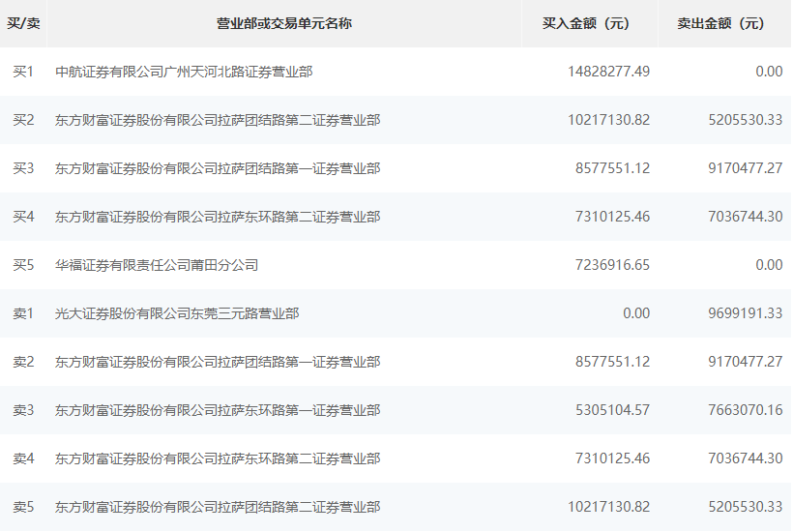Select the 卖1 row label
Image resolution: width=793 pixels, height=532 pixels.
(23, 313)
